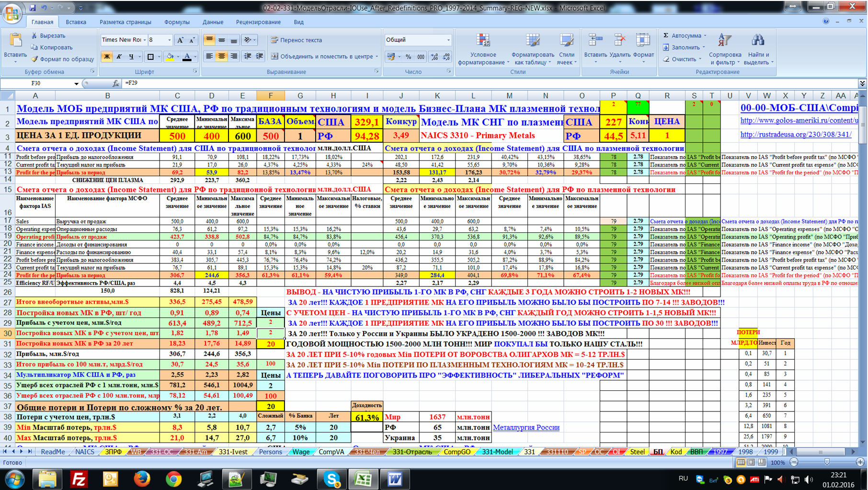Select the 331-Model sheet tab
Screen dimensions: 868x490
coord(497,452)
